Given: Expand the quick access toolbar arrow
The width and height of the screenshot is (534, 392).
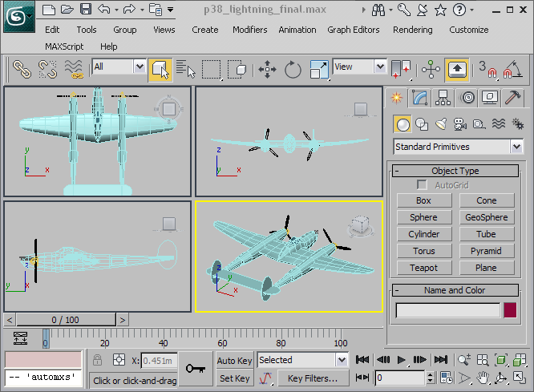Looking at the screenshot, I should [x=171, y=10].
